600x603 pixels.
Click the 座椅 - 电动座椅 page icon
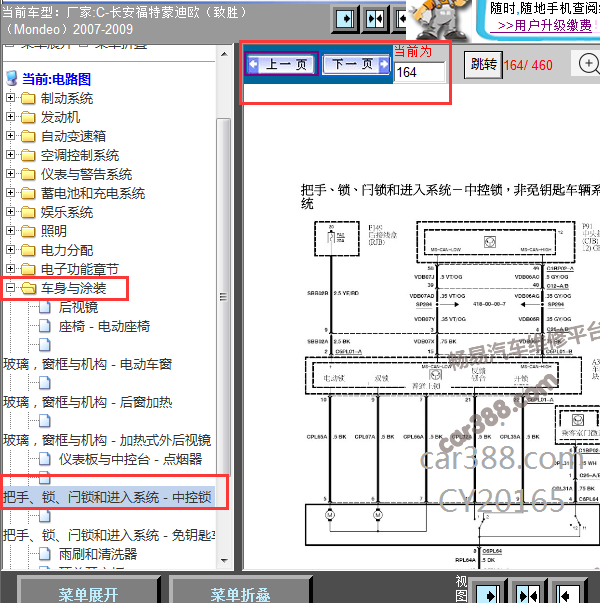tap(45, 326)
